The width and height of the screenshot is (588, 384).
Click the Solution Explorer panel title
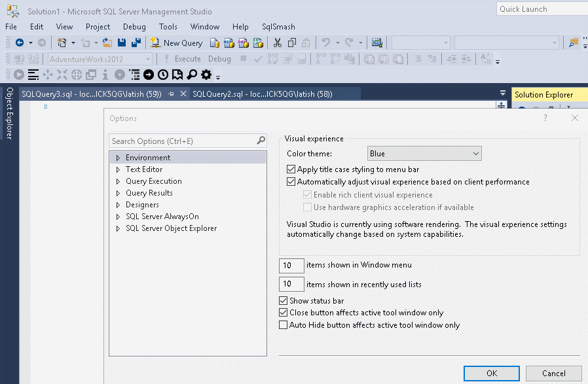[543, 95]
